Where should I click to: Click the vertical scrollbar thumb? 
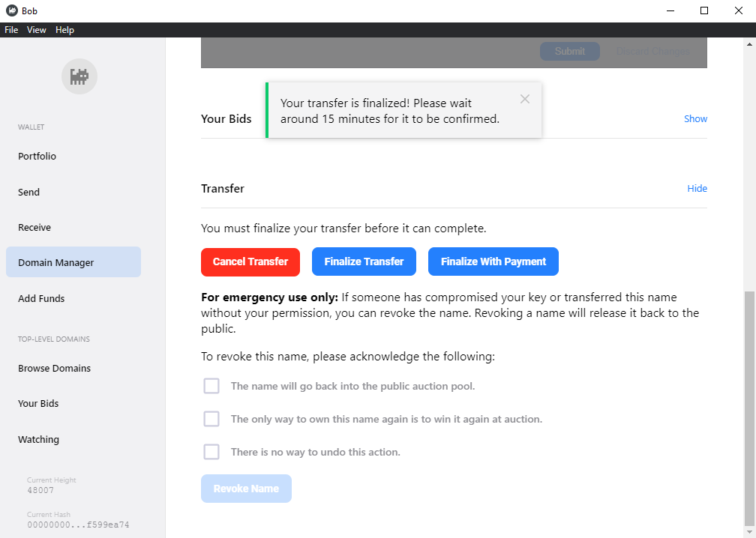[750, 408]
